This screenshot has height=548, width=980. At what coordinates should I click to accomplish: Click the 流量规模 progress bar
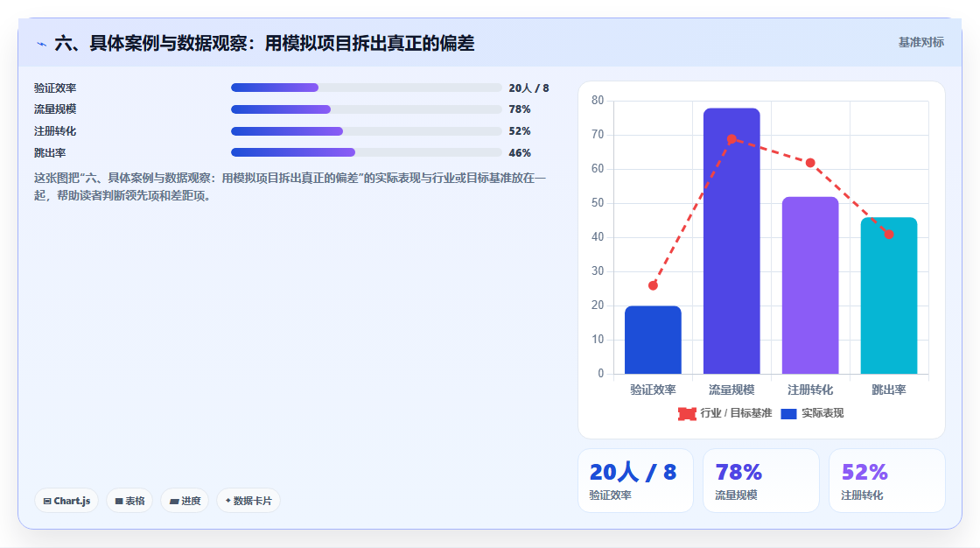point(367,109)
